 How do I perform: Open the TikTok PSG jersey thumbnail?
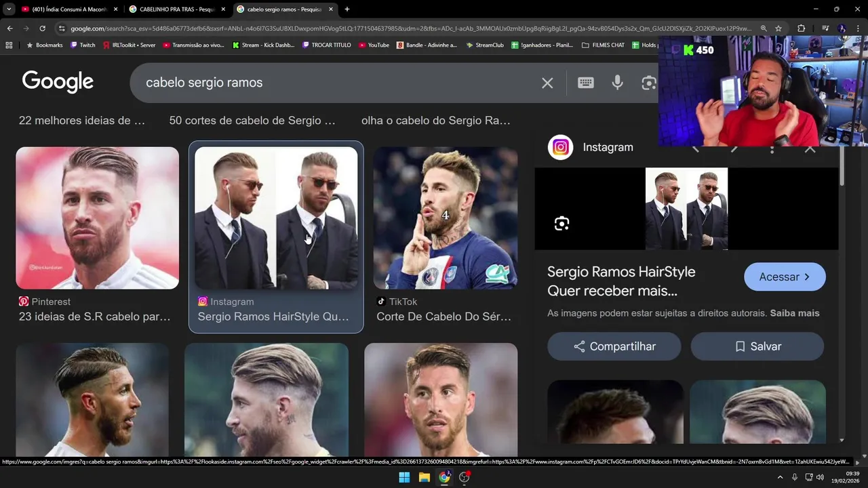pos(446,218)
